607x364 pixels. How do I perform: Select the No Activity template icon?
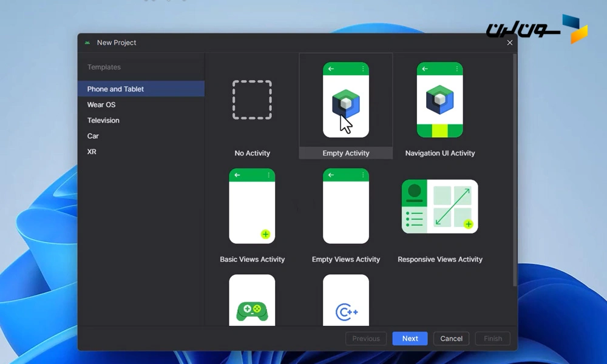pyautogui.click(x=252, y=100)
